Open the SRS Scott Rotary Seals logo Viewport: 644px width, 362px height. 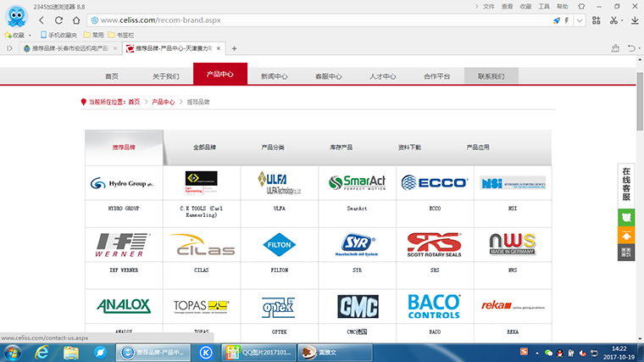point(435,245)
